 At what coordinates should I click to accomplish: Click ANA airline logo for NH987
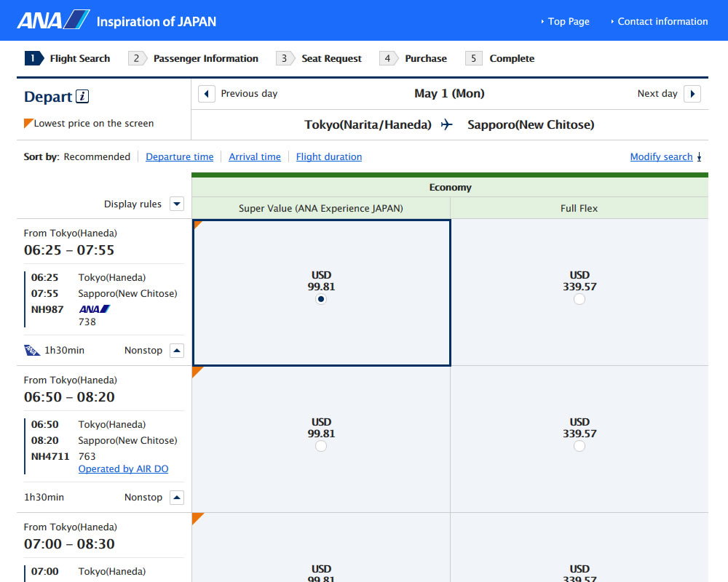(94, 309)
